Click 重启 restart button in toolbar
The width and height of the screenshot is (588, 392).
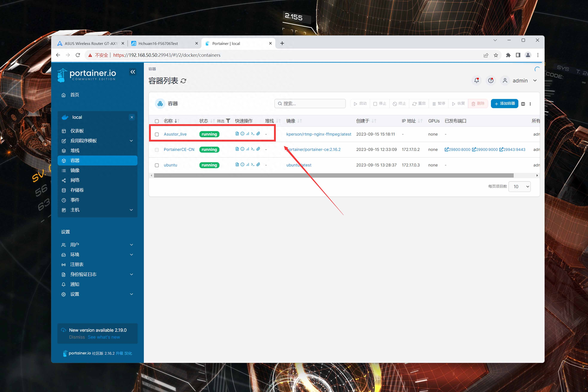[419, 104]
